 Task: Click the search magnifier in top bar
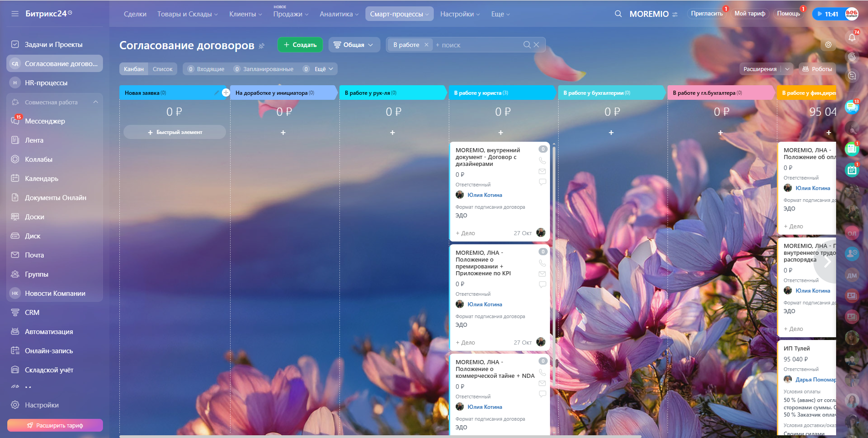click(x=618, y=14)
